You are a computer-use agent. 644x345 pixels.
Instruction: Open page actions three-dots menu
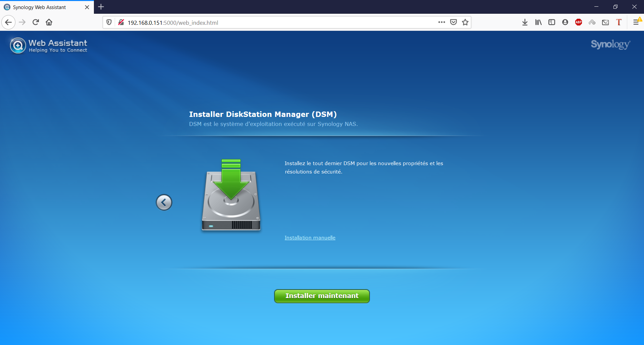point(441,22)
